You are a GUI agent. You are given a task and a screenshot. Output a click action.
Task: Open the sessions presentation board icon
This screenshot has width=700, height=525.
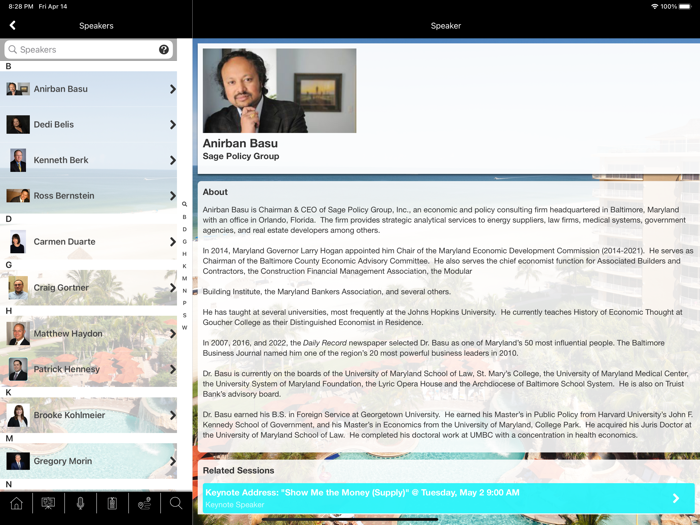coord(48,504)
